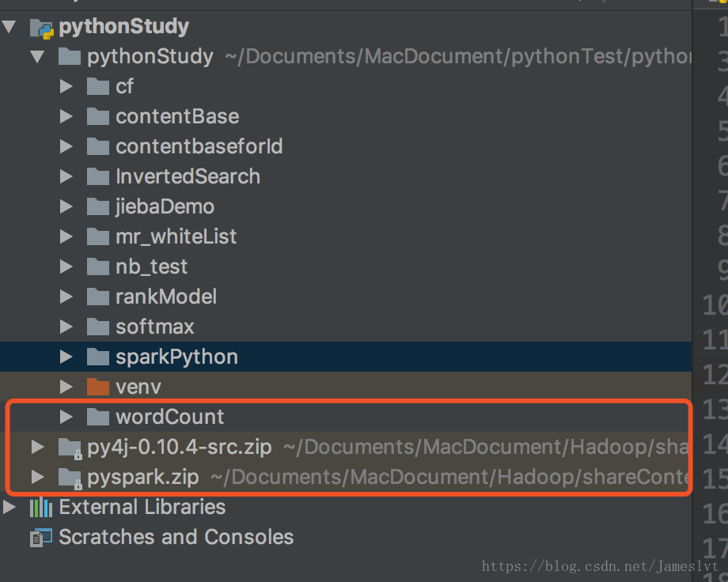The height and width of the screenshot is (582, 728).
Task: Click editor gutter line number 16
Action: [715, 513]
